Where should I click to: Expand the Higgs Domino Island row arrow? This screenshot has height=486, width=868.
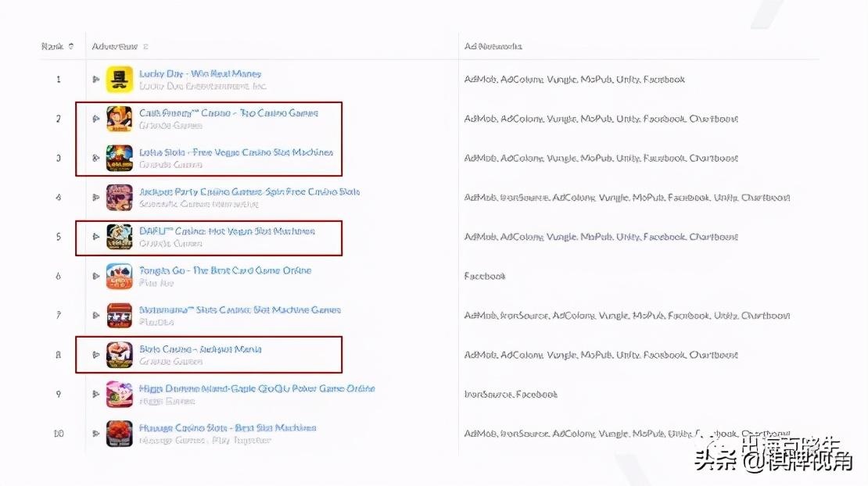[95, 395]
